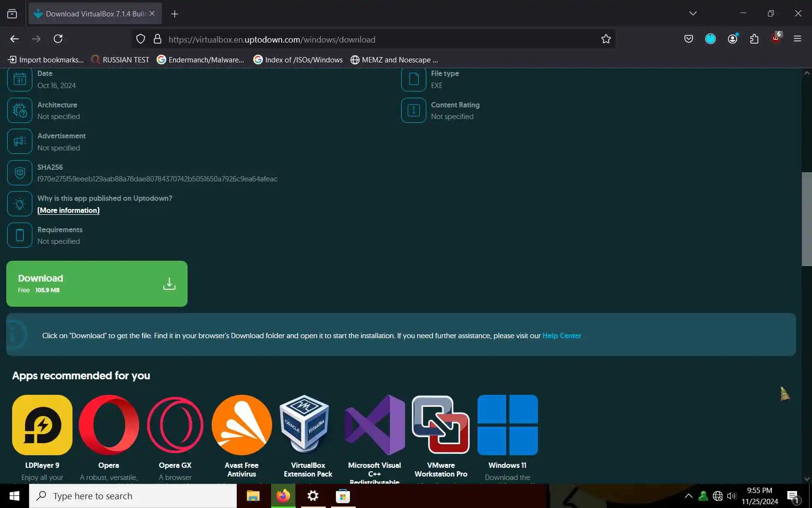The width and height of the screenshot is (812, 508).
Task: Close the Download VirtualBox tab
Action: click(152, 14)
